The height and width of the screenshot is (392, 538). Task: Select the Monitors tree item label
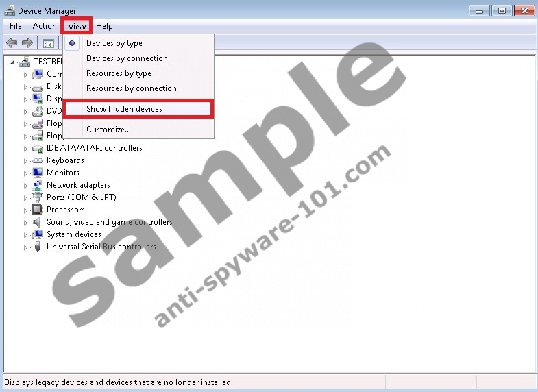coord(63,173)
